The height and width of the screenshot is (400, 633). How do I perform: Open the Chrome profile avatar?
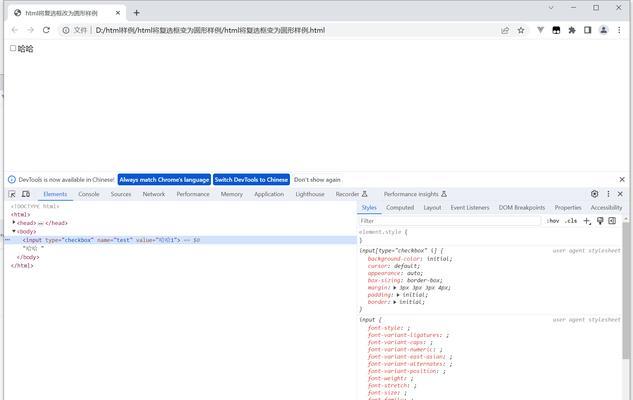point(603,30)
